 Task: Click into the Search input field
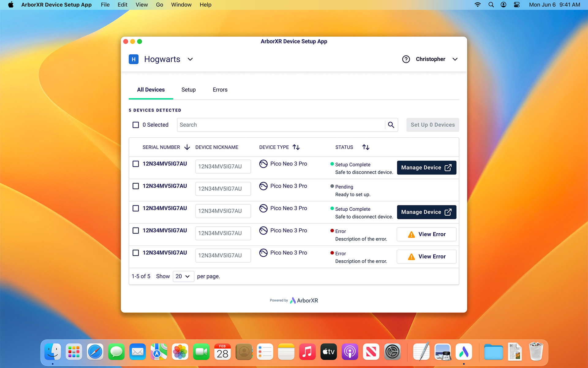(x=281, y=125)
